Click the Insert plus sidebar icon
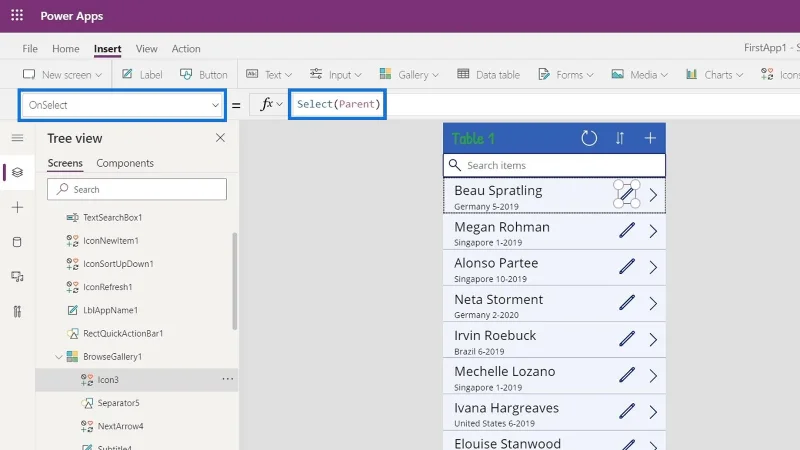This screenshot has height=450, width=800. [17, 207]
